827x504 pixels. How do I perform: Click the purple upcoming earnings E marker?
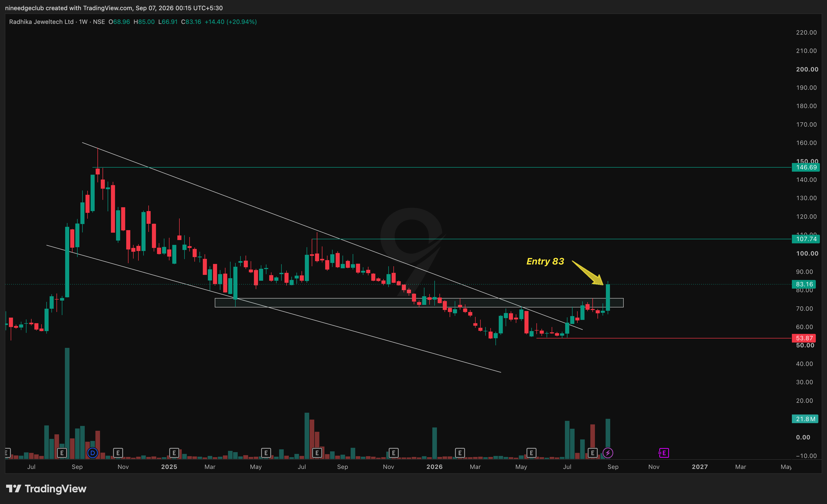pos(664,453)
